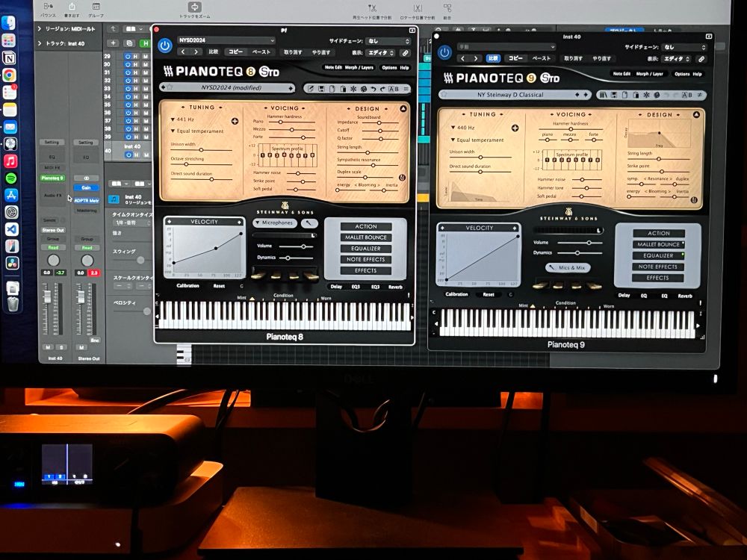The width and height of the screenshot is (747, 560).
Task: Click save preset icon in Pianoteq 8 toolbar
Action: pyautogui.click(x=321, y=89)
